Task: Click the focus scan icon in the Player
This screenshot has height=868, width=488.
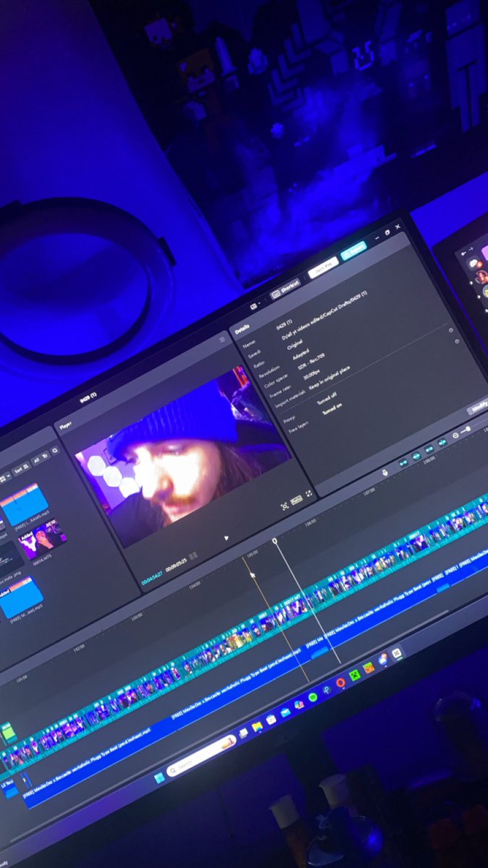Action: [x=284, y=506]
